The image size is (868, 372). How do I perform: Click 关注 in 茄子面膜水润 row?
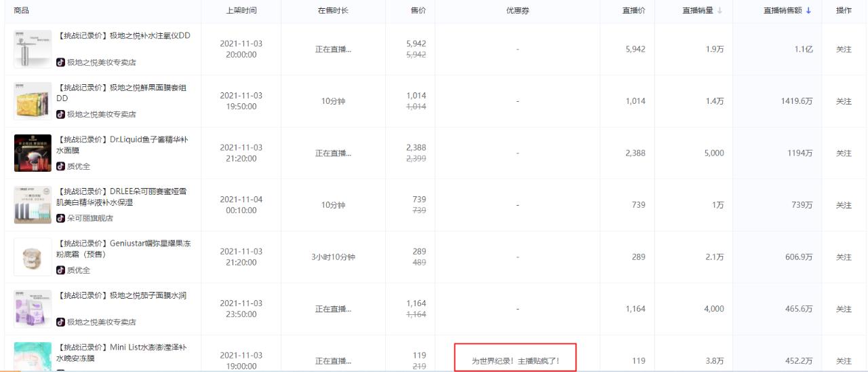pyautogui.click(x=844, y=309)
